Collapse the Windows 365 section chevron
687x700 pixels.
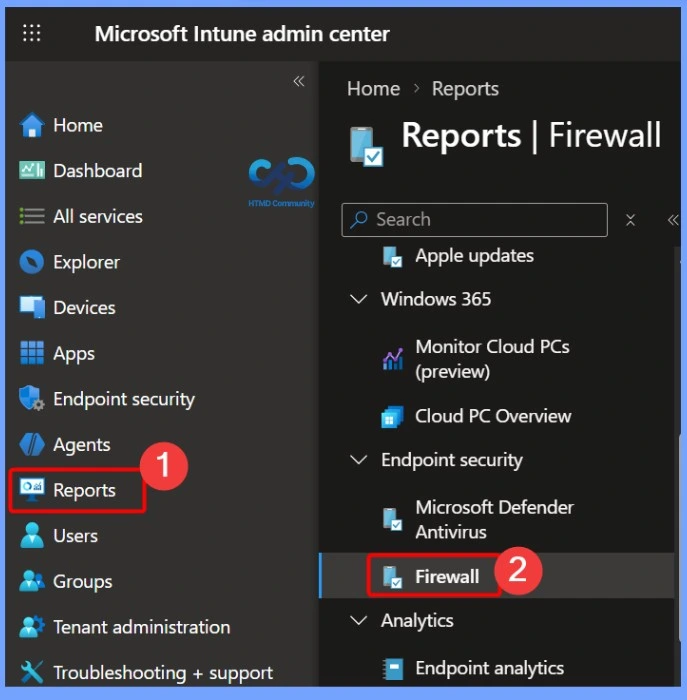coord(359,299)
